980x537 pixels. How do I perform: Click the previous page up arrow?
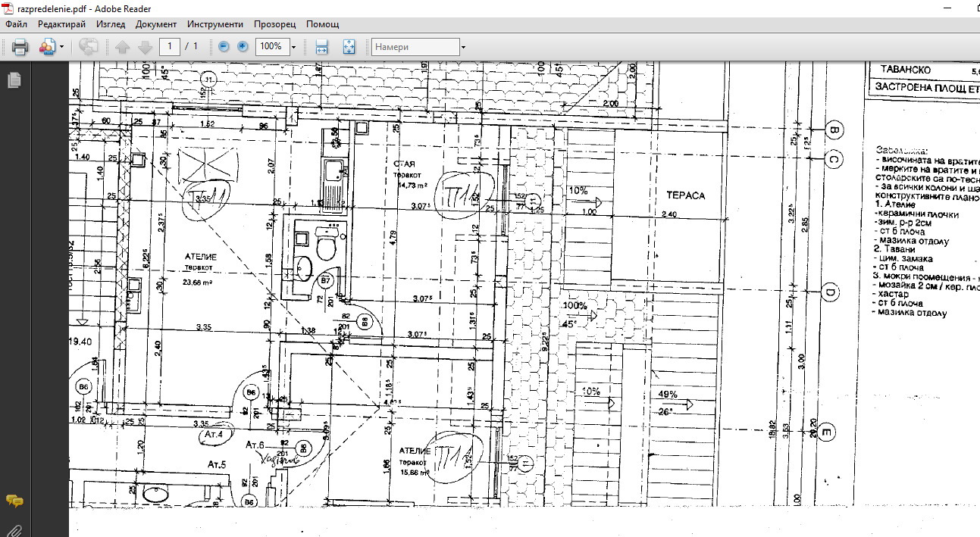122,47
